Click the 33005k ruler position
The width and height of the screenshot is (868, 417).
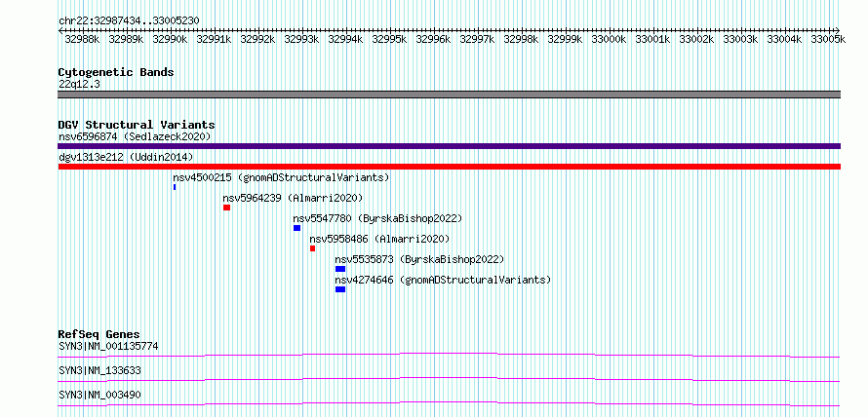click(x=829, y=39)
